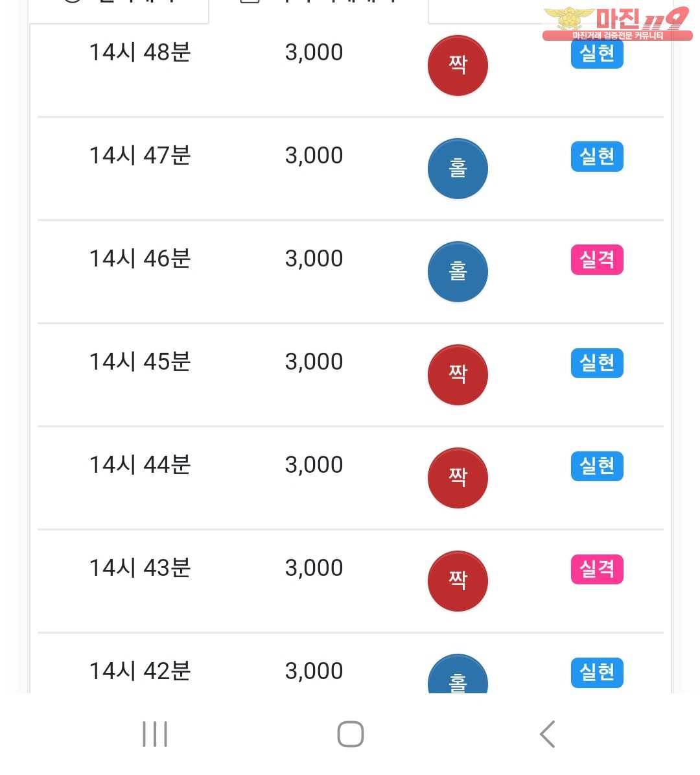Tap the red 짝 circle for 14시 44분

point(458,478)
